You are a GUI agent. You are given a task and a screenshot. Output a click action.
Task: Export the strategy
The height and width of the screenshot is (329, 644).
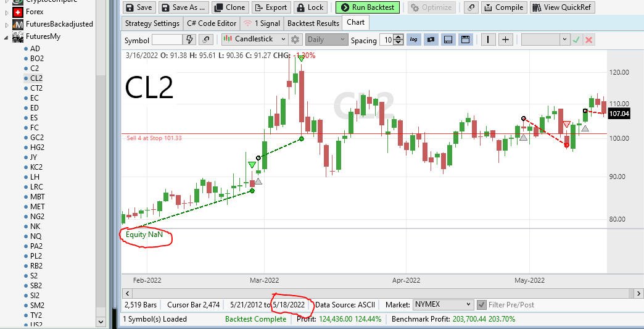tap(271, 7)
